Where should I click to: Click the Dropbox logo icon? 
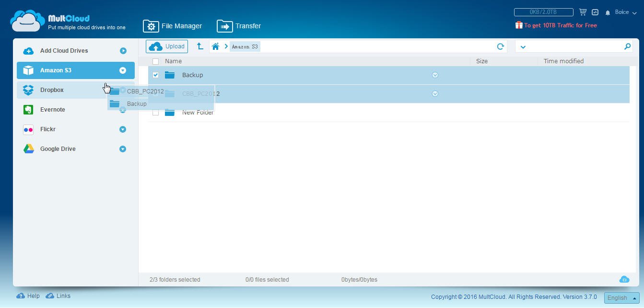pos(28,90)
